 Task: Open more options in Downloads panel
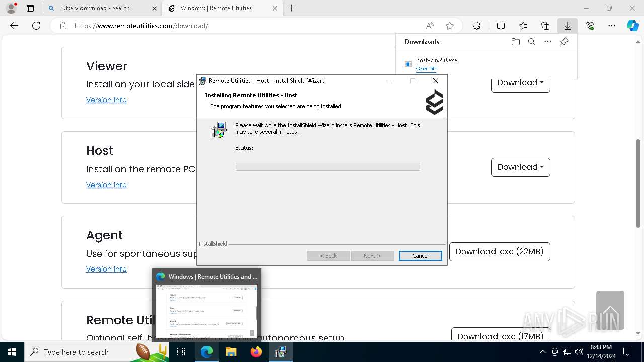pos(548,42)
